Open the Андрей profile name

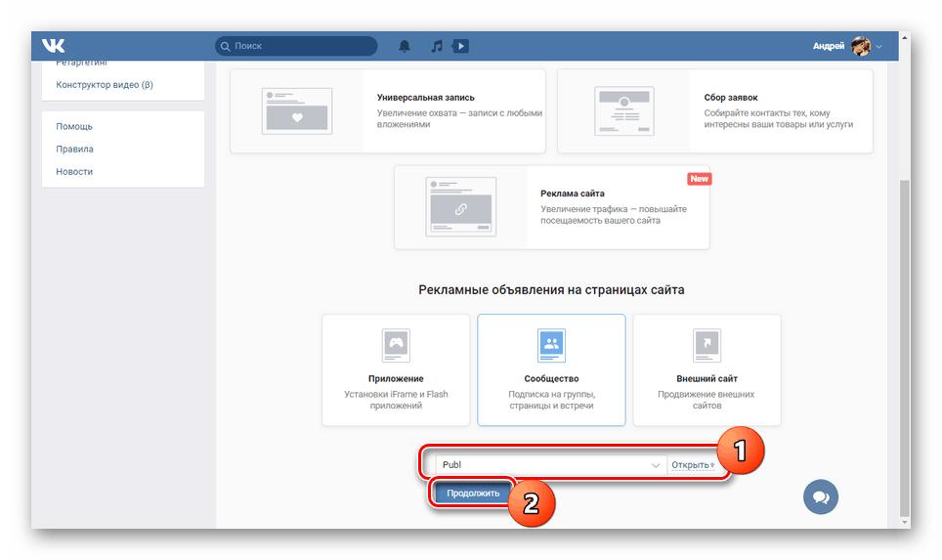click(x=829, y=46)
